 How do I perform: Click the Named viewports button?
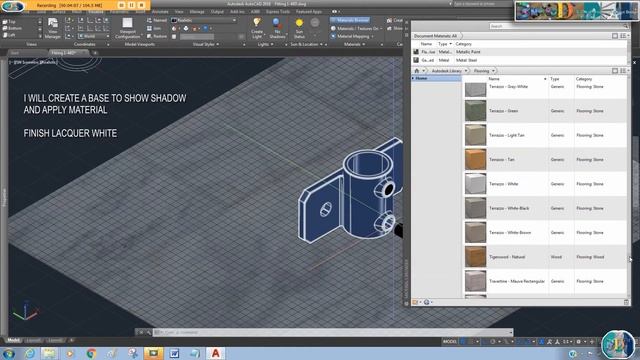coord(156,20)
